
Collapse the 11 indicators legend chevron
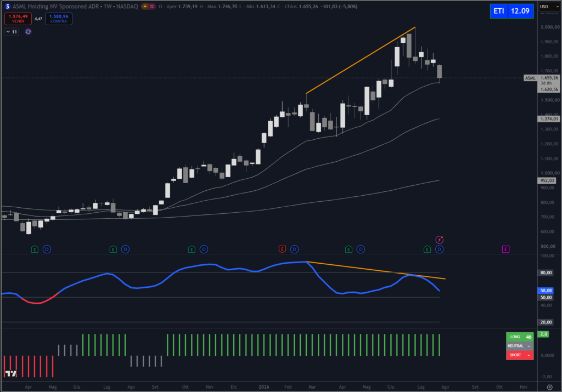pyautogui.click(x=8, y=32)
